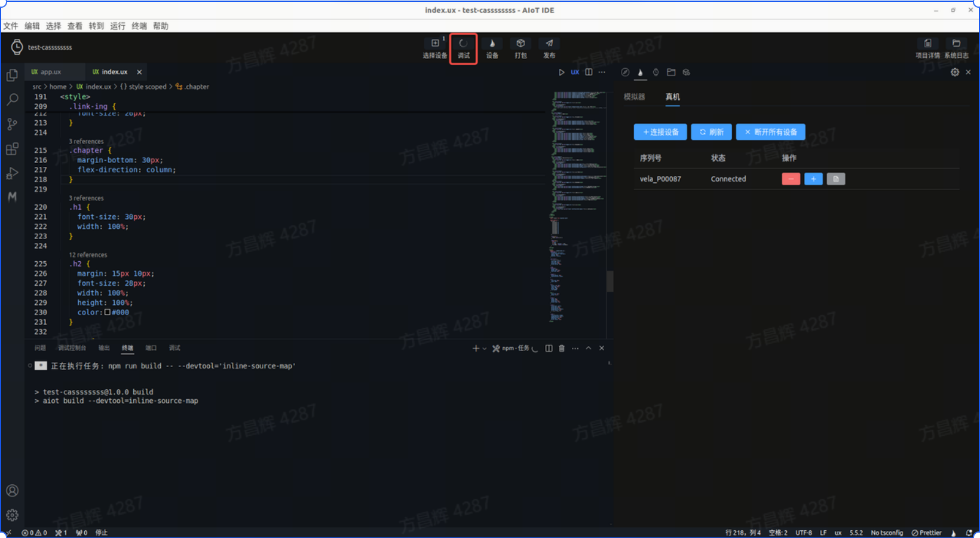The width and height of the screenshot is (980, 538).
Task: Expand editor more actions ellipsis
Action: pyautogui.click(x=602, y=72)
